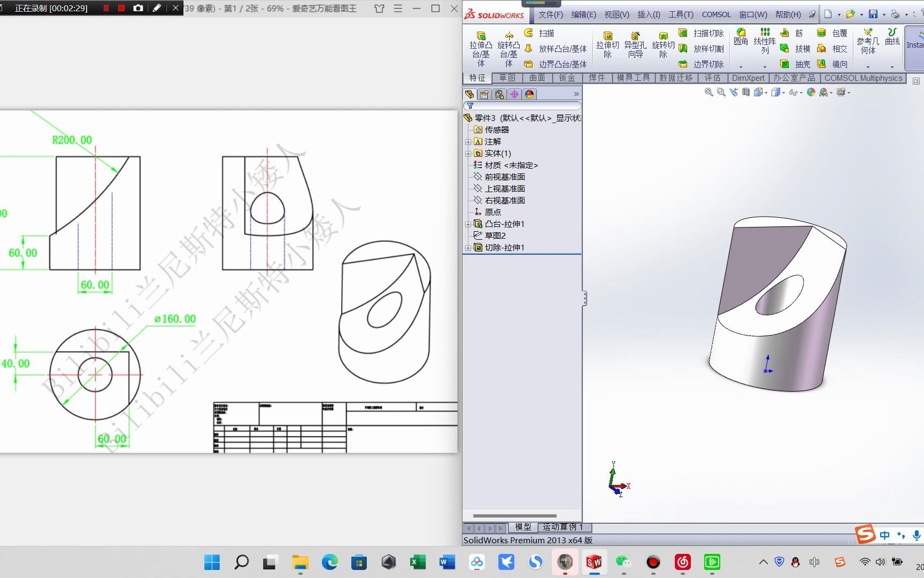Expand the 凸台-拉伸1 feature in the tree
This screenshot has width=924, height=578.
(468, 224)
